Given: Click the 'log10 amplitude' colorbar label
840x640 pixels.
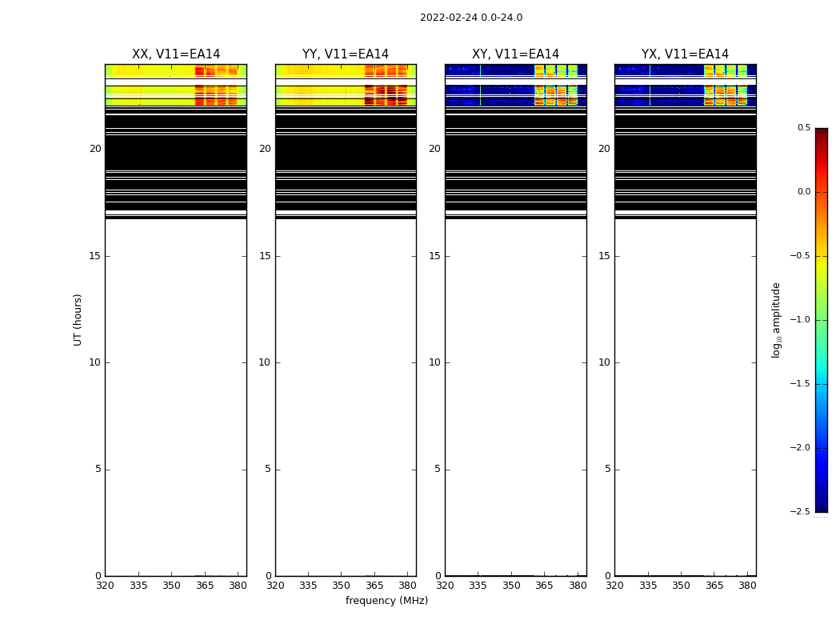Looking at the screenshot, I should point(776,320).
